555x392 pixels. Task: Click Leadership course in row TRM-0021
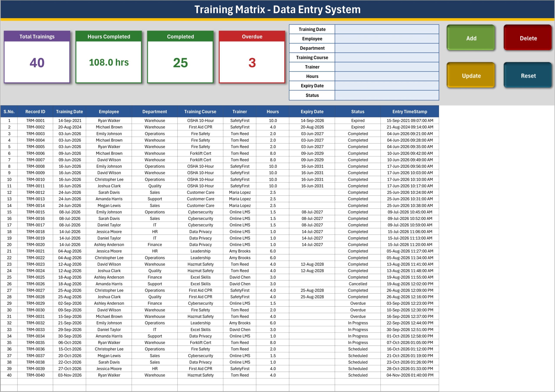click(x=200, y=251)
